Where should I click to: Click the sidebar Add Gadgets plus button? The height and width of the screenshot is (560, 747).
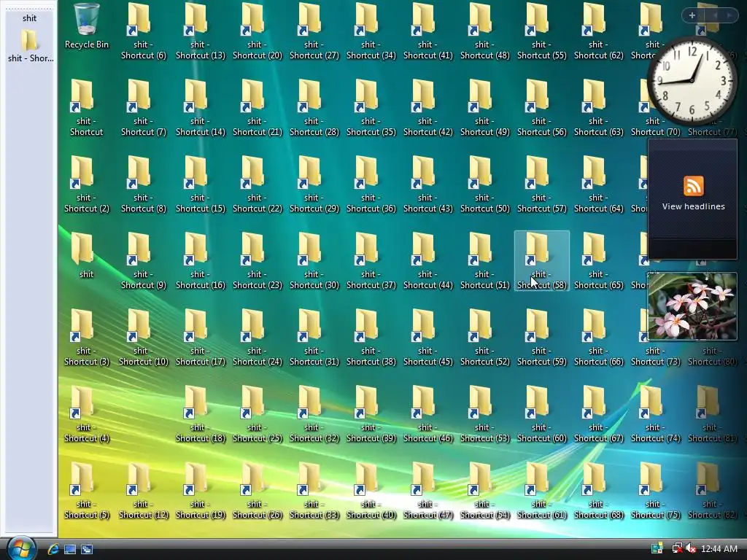point(692,15)
